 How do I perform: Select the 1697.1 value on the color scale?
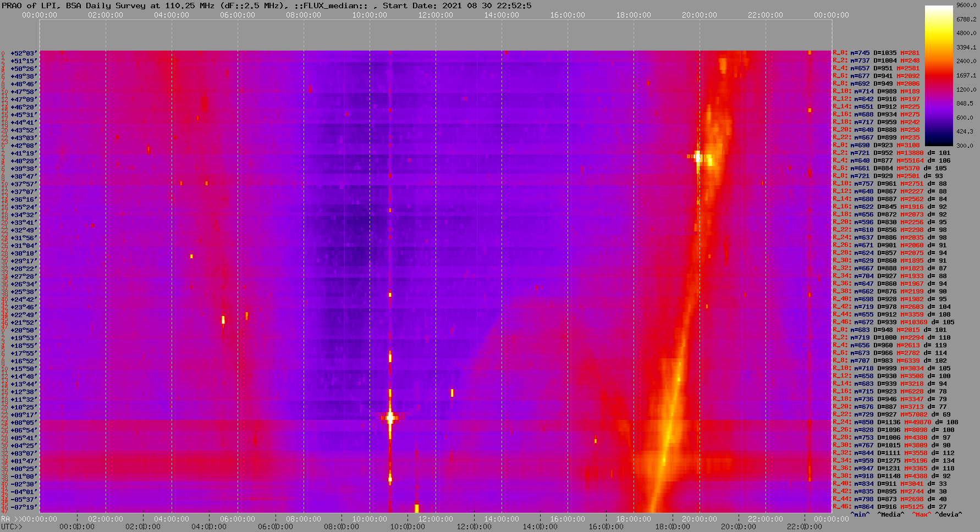pyautogui.click(x=966, y=75)
